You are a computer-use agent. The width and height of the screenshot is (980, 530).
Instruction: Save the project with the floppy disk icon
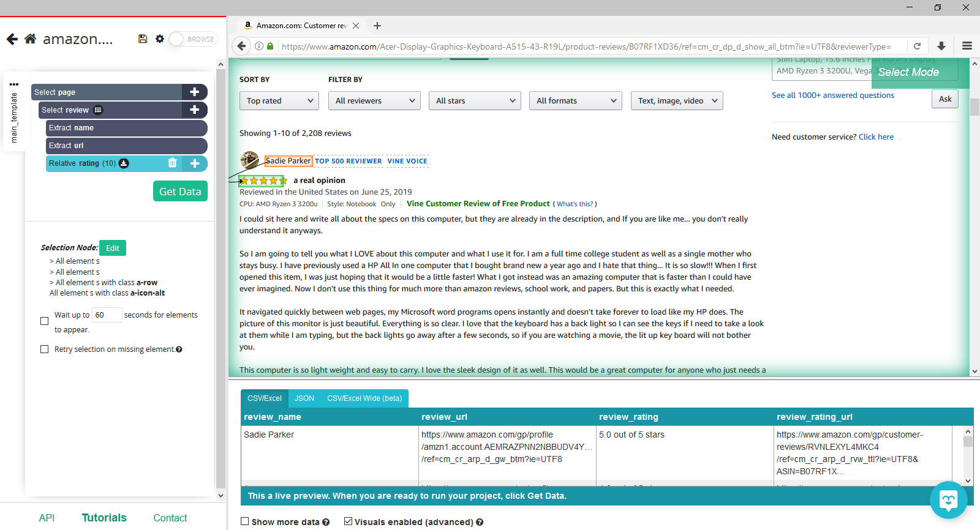tap(143, 39)
